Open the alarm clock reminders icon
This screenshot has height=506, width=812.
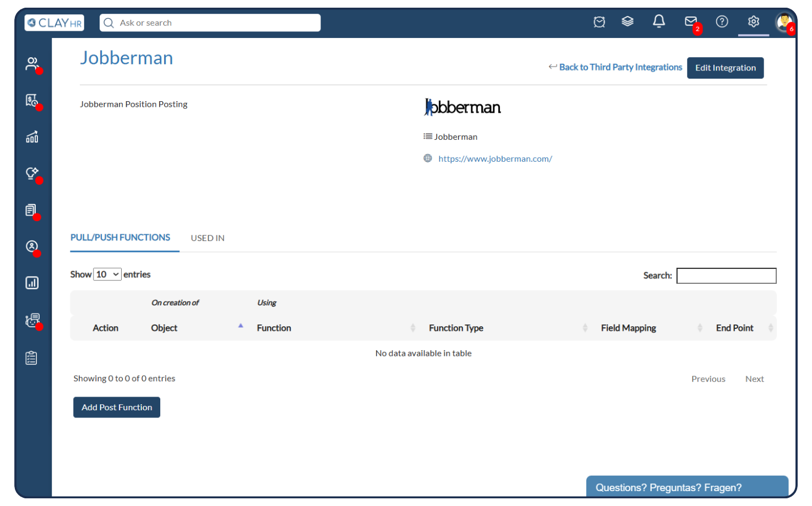click(600, 22)
